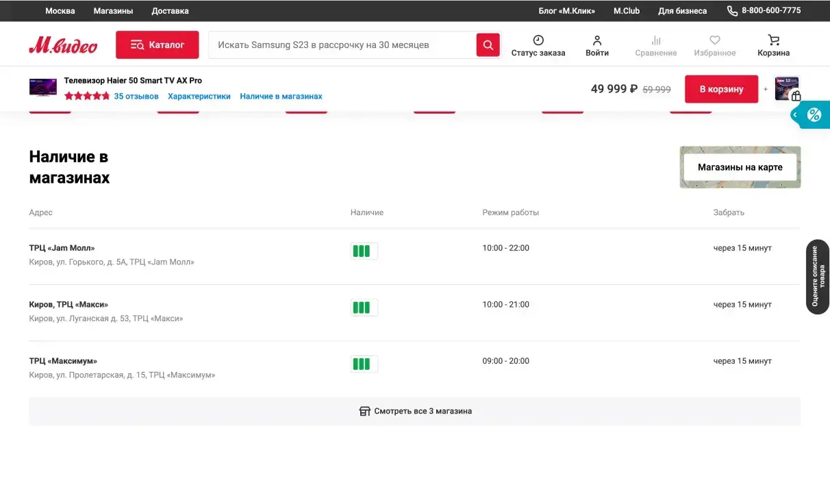Click hours 10:00 - 22:00
The width and height of the screenshot is (830, 504).
(506, 248)
